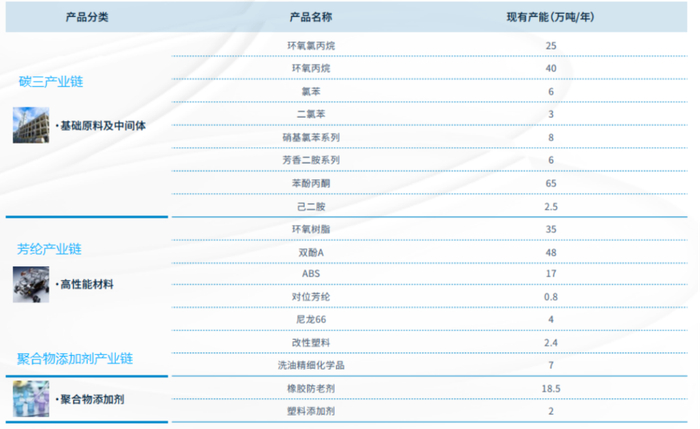The image size is (700, 429).
Task: Click the 产品名称 column header
Action: tap(311, 17)
